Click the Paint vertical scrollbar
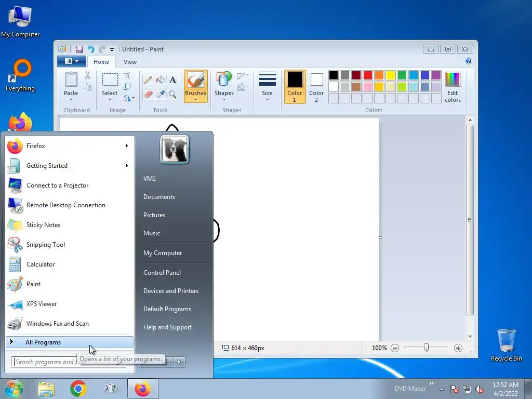 (x=470, y=220)
